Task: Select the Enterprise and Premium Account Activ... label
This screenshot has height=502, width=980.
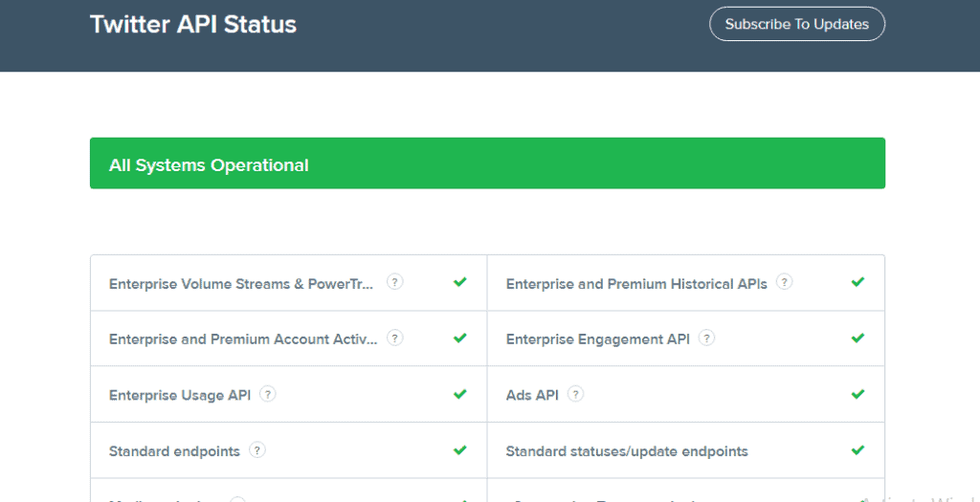Action: coord(243,339)
